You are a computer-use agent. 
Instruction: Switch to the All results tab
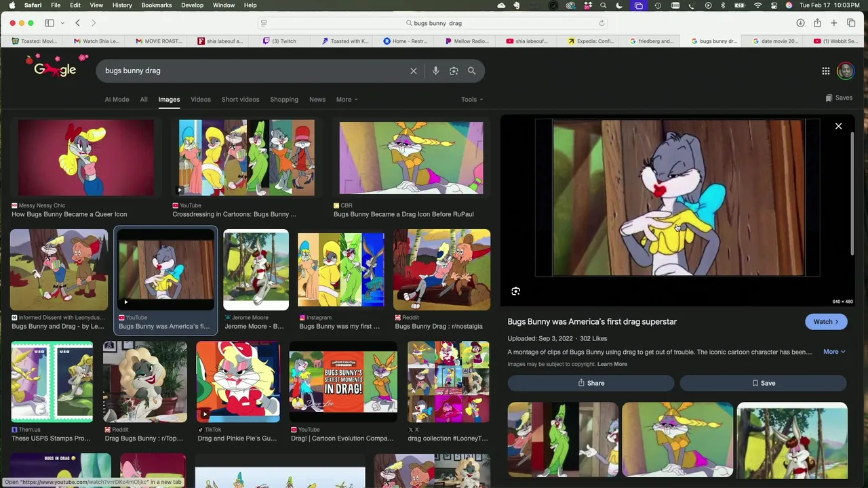click(x=144, y=100)
